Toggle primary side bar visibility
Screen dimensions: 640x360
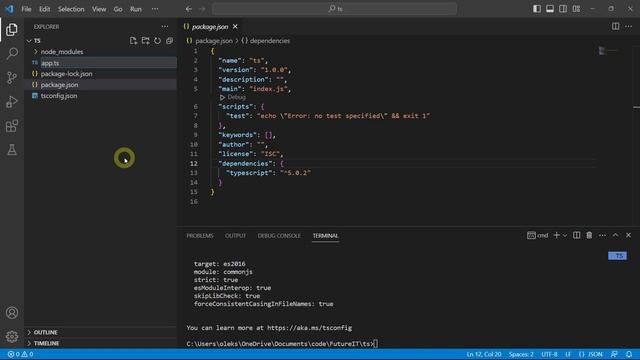point(537,9)
